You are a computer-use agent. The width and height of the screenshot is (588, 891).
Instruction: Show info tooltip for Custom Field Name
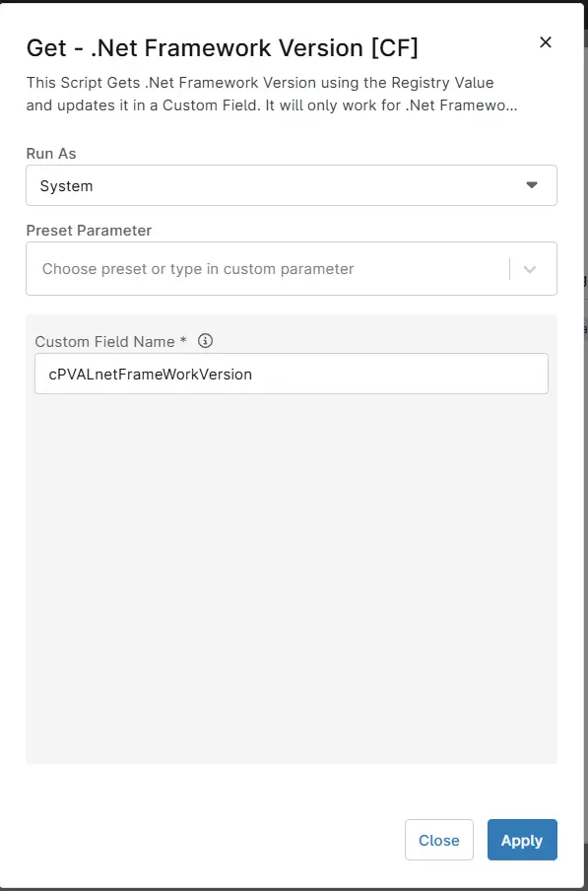(x=205, y=341)
